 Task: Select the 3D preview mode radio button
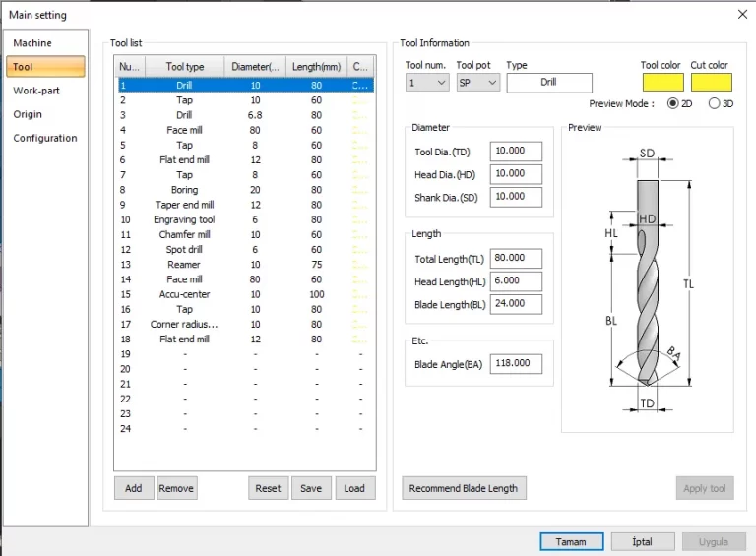714,104
